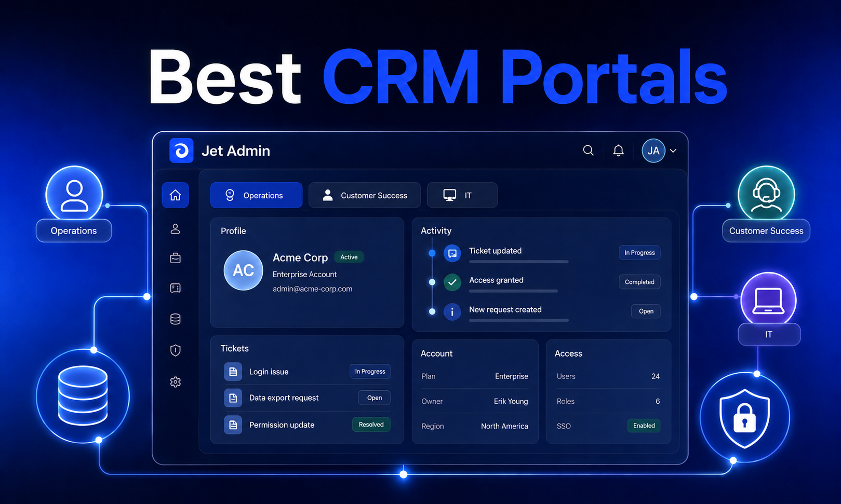Click the large shield lock icon
Image resolution: width=841 pixels, height=504 pixels.
pos(745,417)
